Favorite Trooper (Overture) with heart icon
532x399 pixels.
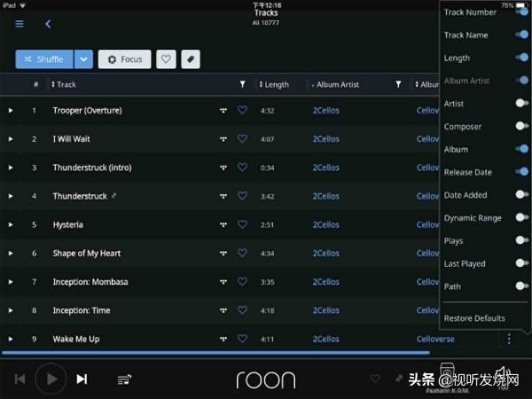[x=242, y=110]
